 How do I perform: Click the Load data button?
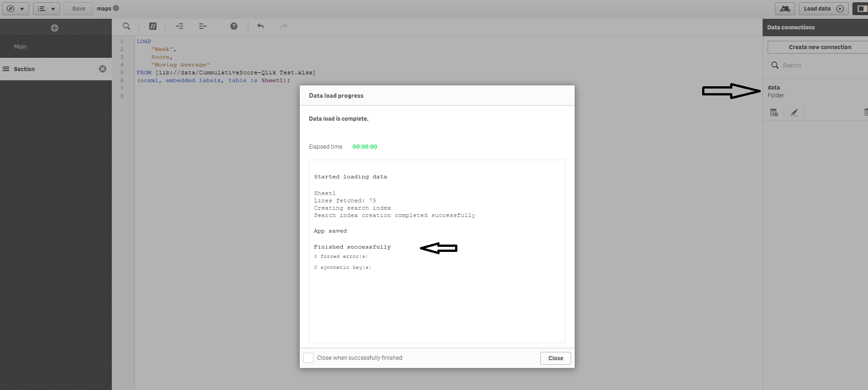coord(824,9)
